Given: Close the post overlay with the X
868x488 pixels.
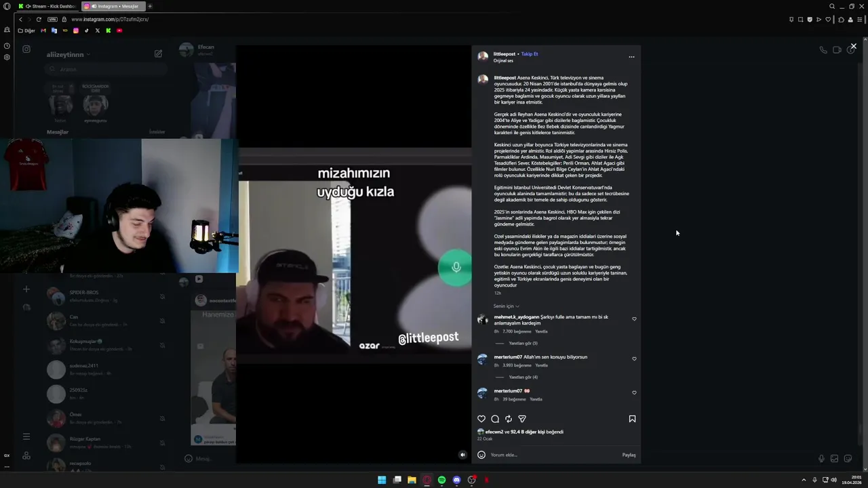Looking at the screenshot, I should pyautogui.click(x=853, y=46).
